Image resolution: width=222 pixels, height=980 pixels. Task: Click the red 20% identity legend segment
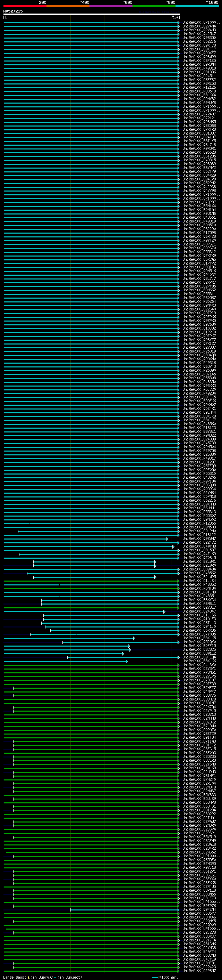25,7
